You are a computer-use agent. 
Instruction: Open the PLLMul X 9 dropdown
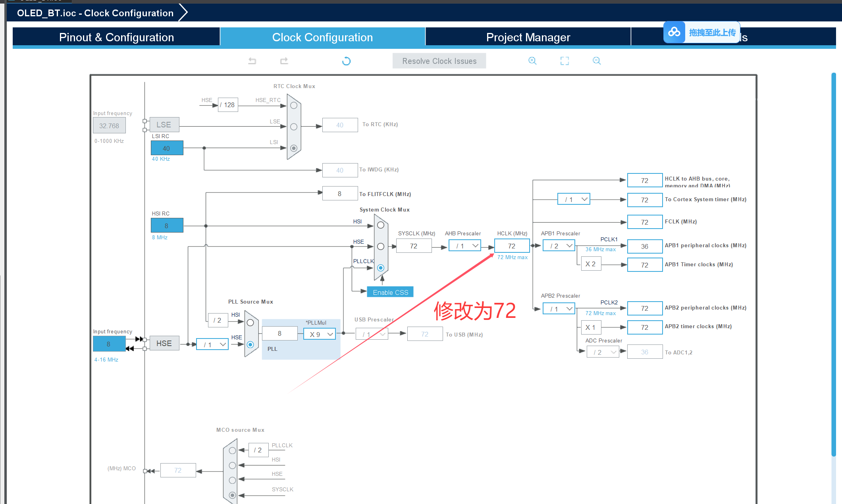320,334
